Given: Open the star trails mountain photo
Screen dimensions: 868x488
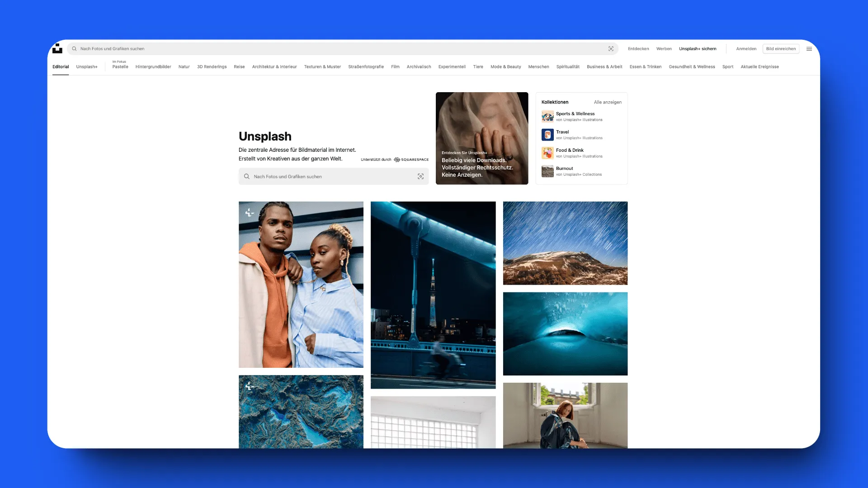Looking at the screenshot, I should (565, 243).
